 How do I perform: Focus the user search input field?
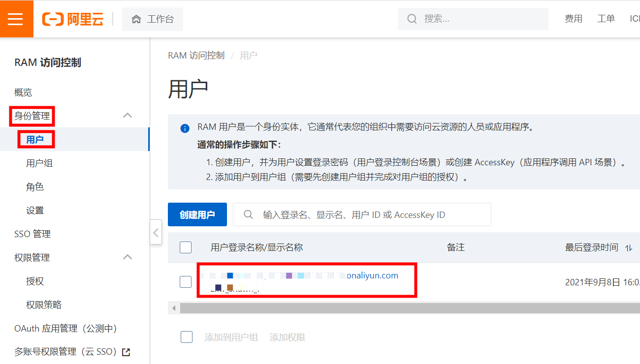click(x=369, y=215)
